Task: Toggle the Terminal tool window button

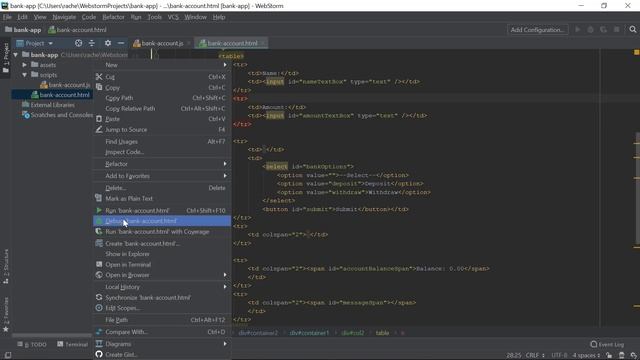Action: coord(73,344)
